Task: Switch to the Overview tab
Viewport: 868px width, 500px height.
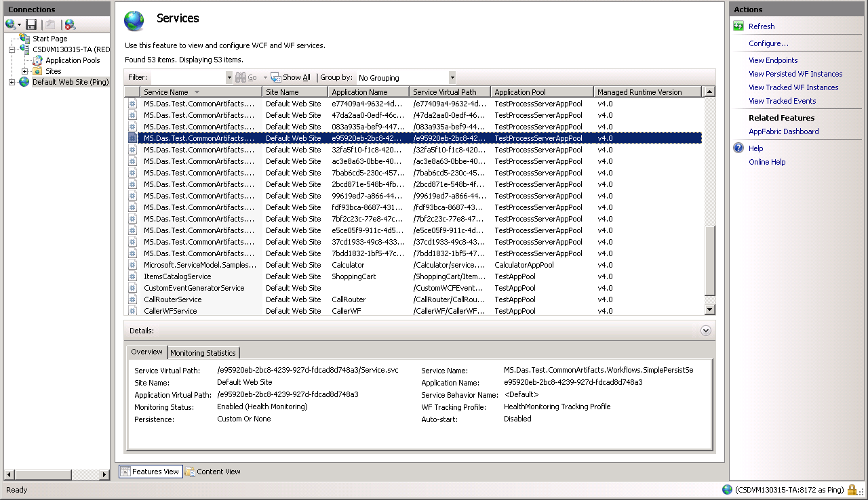Action: [147, 352]
